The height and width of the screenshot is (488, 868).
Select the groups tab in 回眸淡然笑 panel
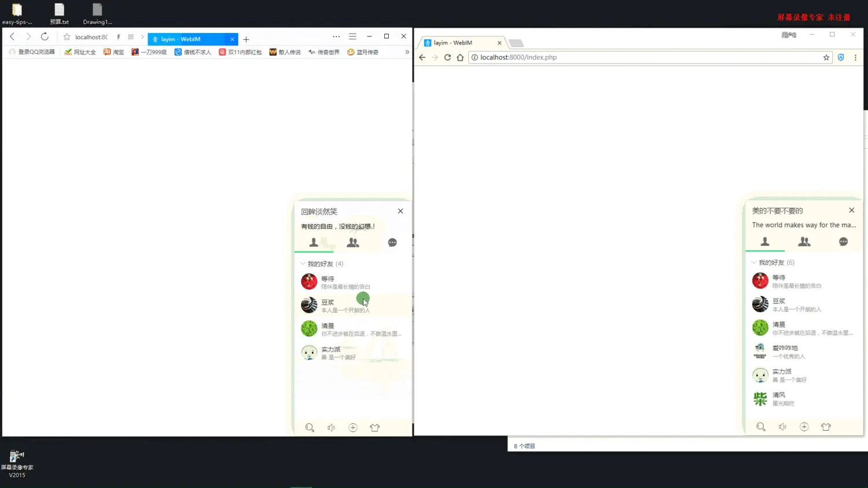point(353,243)
